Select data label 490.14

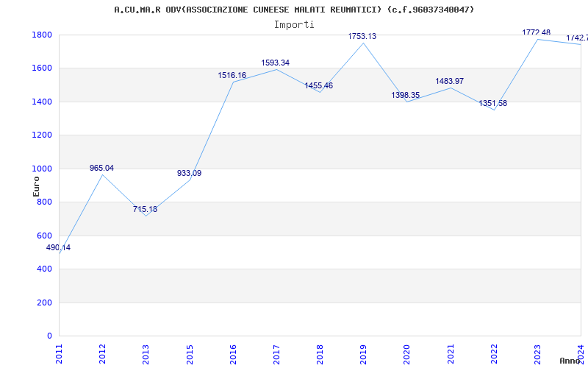pyautogui.click(x=58, y=247)
